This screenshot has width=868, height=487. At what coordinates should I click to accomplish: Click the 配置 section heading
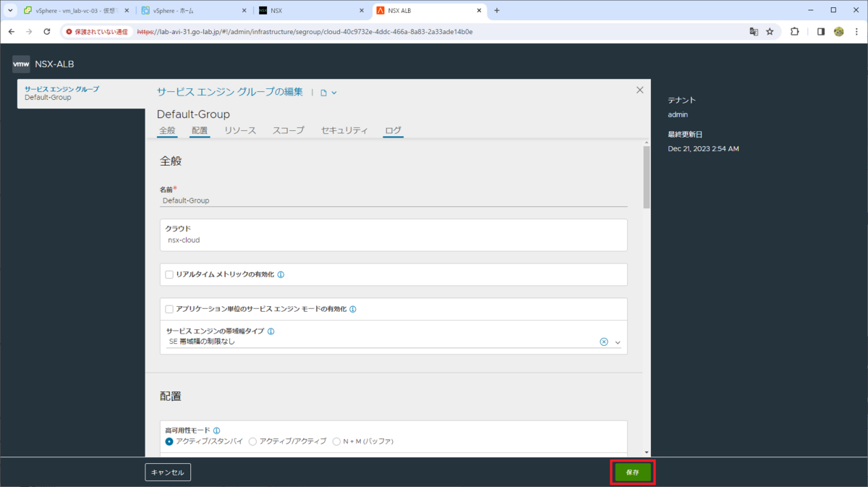171,397
